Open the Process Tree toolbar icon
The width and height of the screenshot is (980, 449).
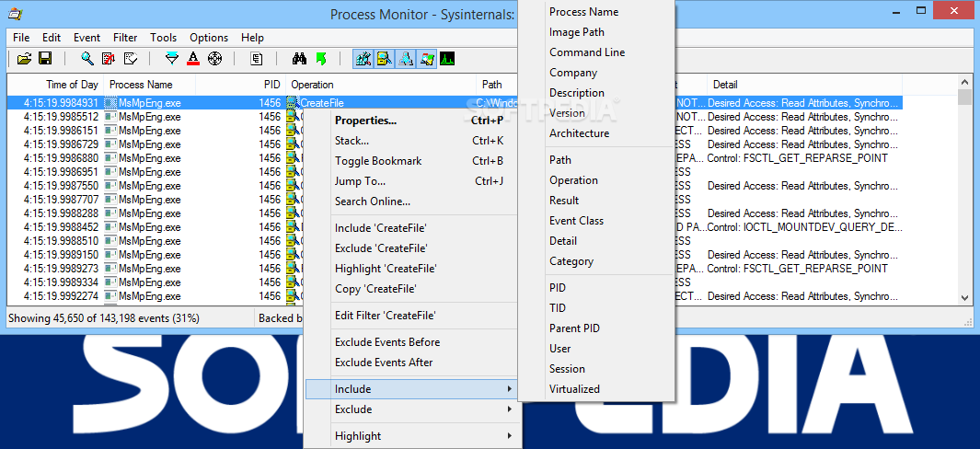[x=256, y=59]
